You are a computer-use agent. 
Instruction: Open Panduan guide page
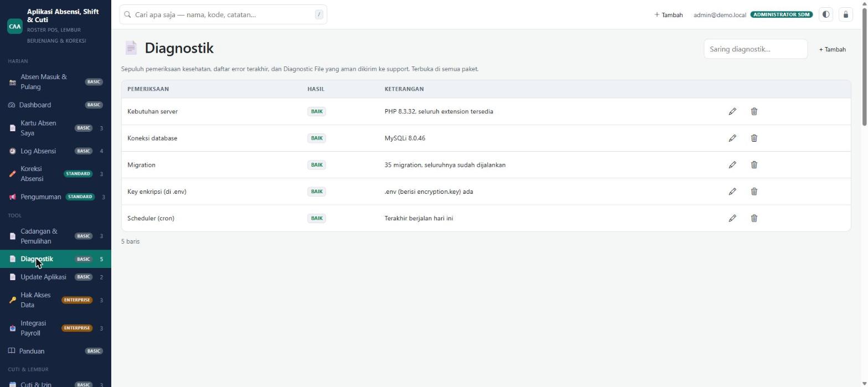[x=55, y=351]
